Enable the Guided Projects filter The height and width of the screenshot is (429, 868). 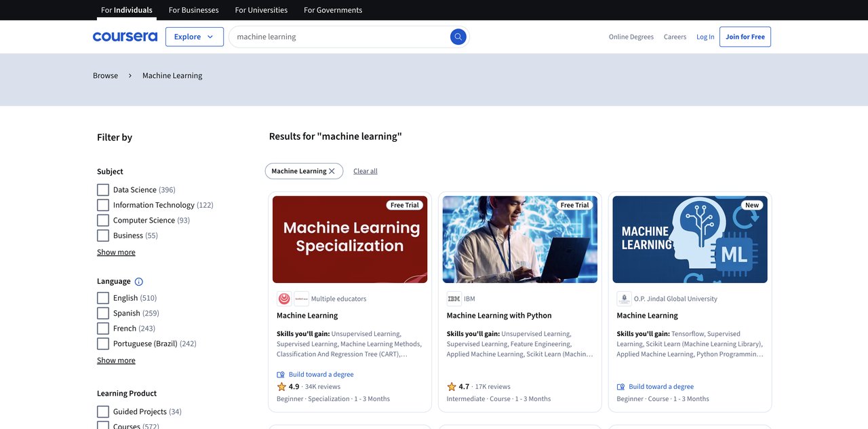103,412
